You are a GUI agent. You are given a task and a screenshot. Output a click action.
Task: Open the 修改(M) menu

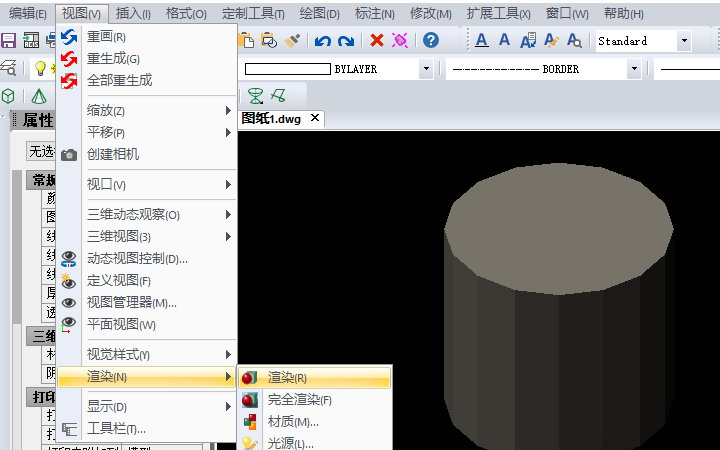(x=431, y=14)
